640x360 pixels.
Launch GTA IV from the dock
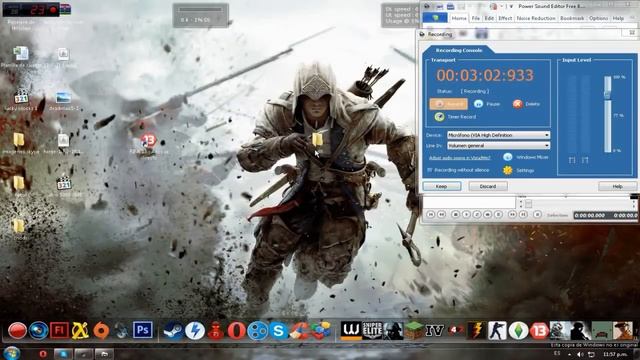[435, 330]
